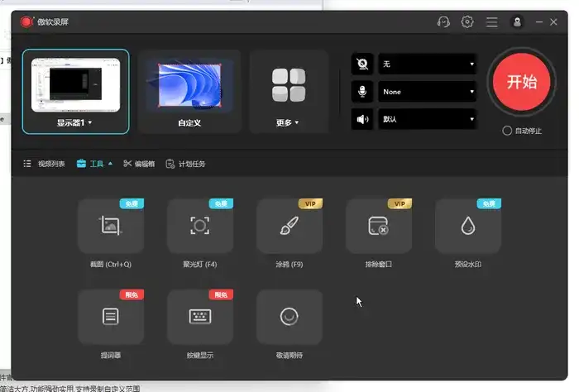Minimize the 傲软录屏 window
The width and height of the screenshot is (579, 392).
(x=539, y=22)
